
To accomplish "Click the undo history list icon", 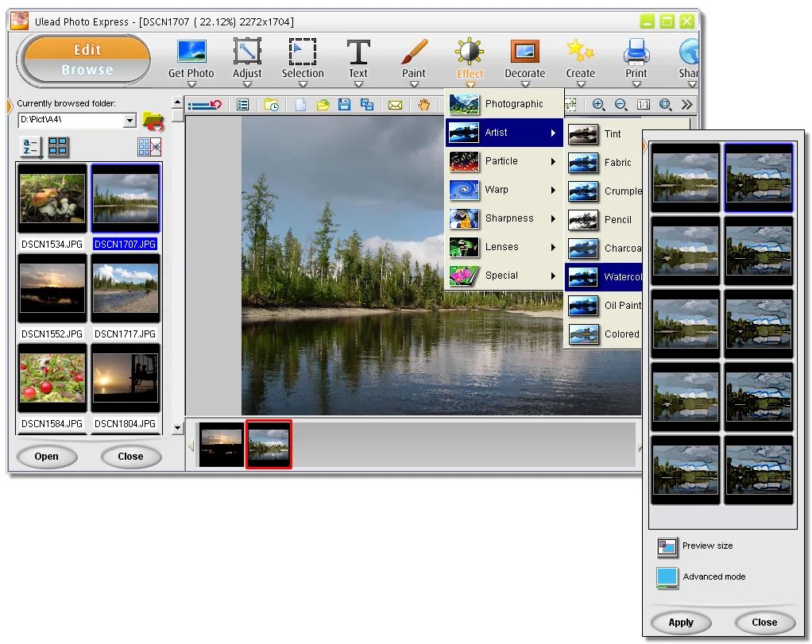I will click(x=204, y=105).
